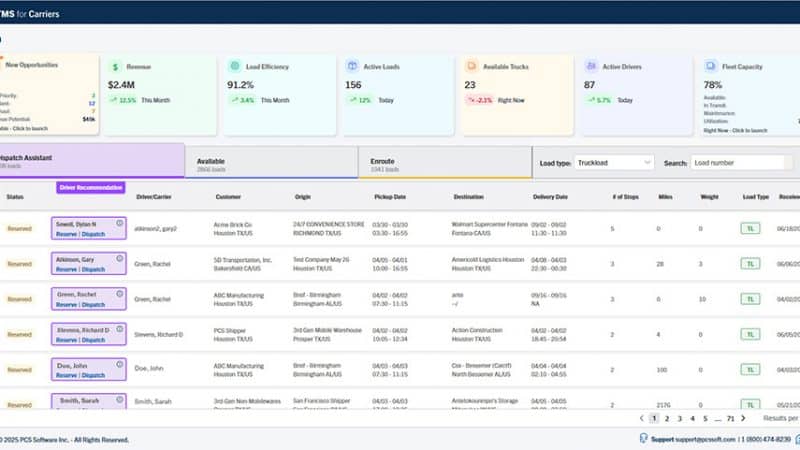
Task: Click the Driver Recommendation column badge
Action: (91, 187)
